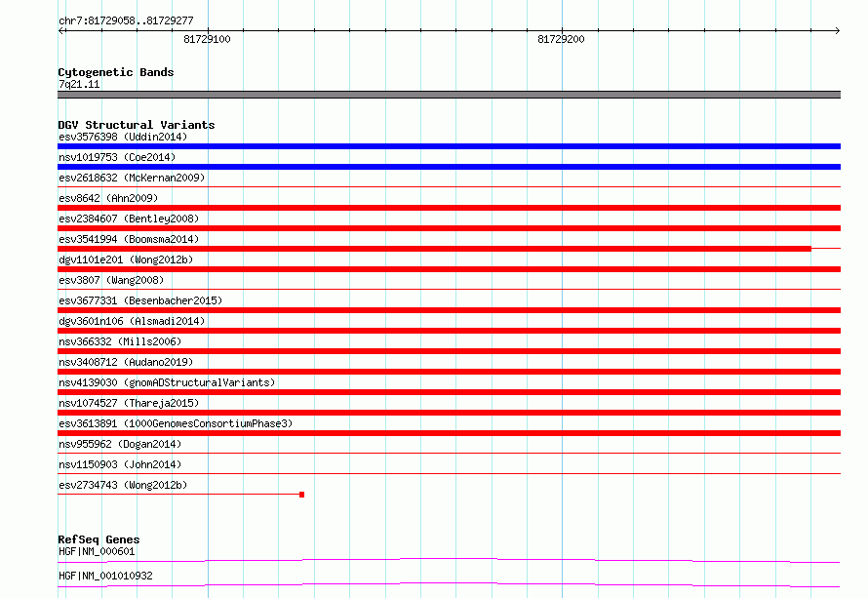
Task: Click the esv3576398 (Uddin2014) variant label
Action: (x=123, y=137)
